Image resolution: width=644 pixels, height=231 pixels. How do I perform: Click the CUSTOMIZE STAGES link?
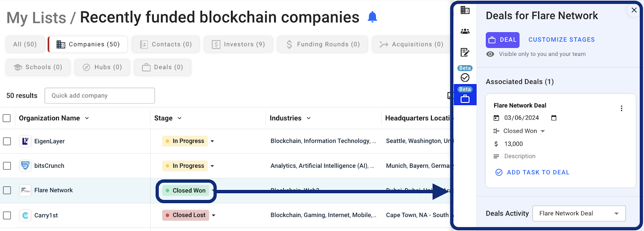(x=561, y=39)
